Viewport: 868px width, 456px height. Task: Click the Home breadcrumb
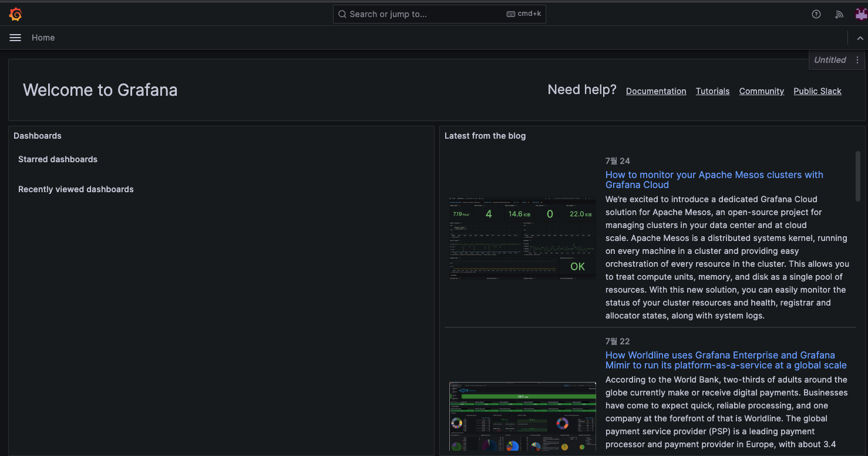(43, 38)
